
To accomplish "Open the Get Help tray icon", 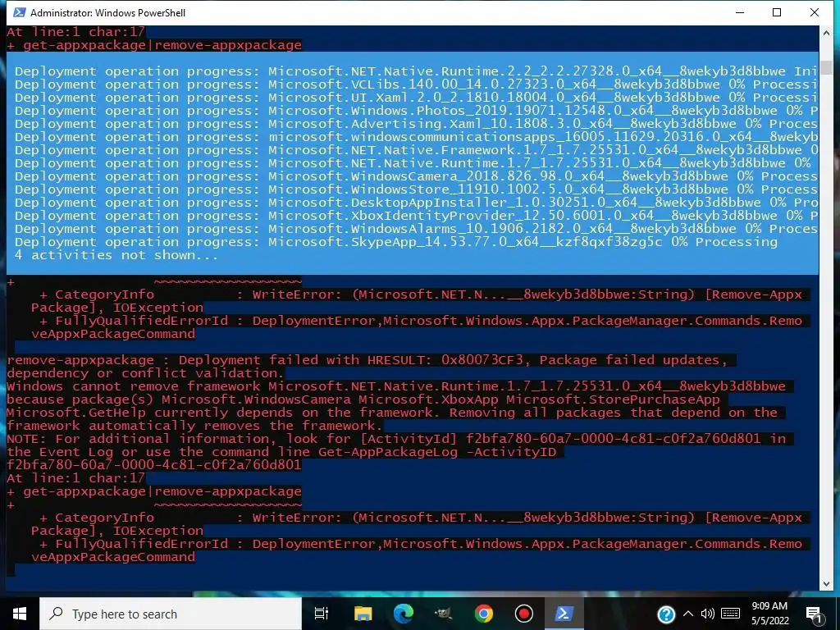I will tap(666, 614).
